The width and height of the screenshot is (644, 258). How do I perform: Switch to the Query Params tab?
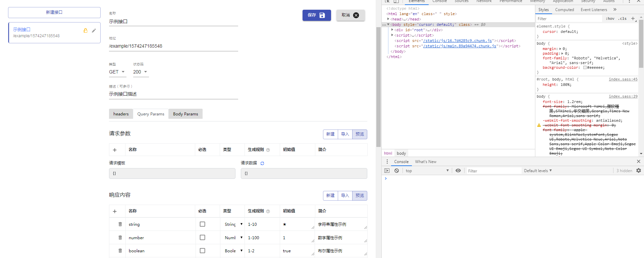pos(151,114)
